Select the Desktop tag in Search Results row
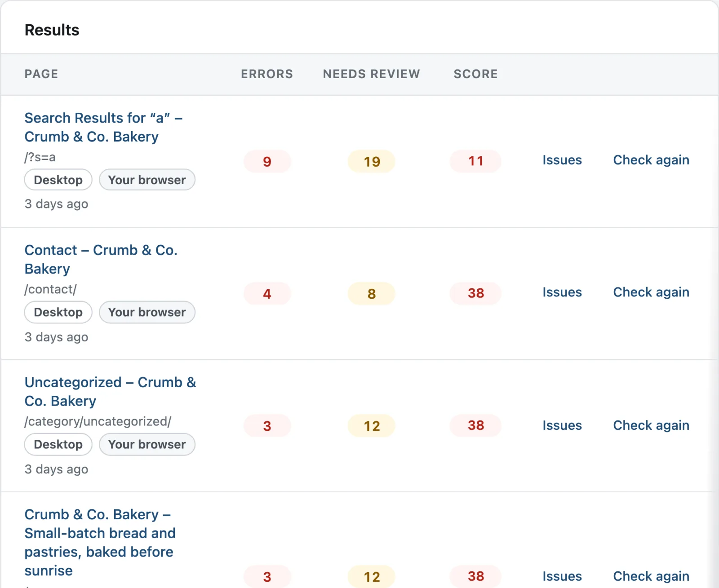This screenshot has height=588, width=719. click(58, 180)
